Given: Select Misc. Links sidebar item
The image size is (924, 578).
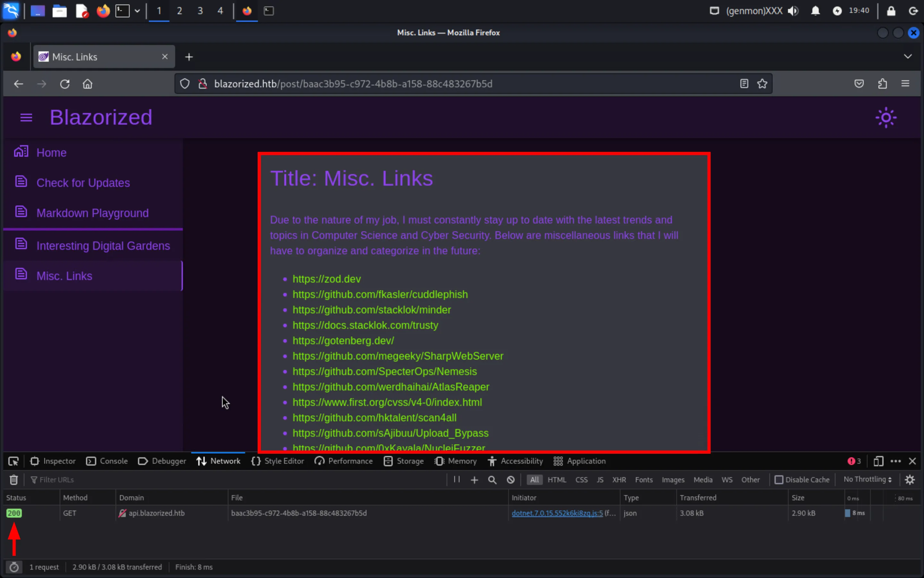Looking at the screenshot, I should click(93, 276).
